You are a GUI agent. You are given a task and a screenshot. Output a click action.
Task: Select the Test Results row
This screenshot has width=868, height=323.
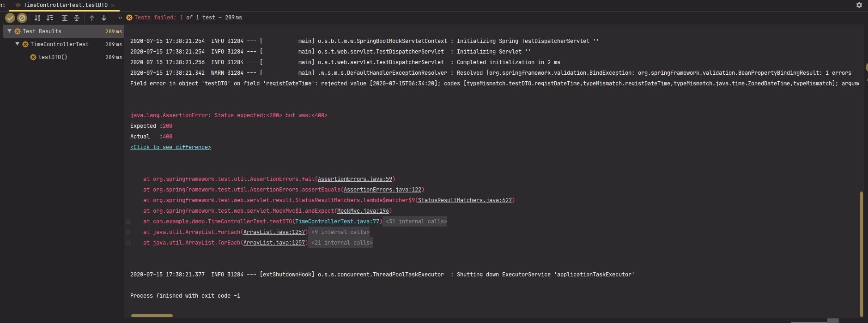pyautogui.click(x=64, y=31)
